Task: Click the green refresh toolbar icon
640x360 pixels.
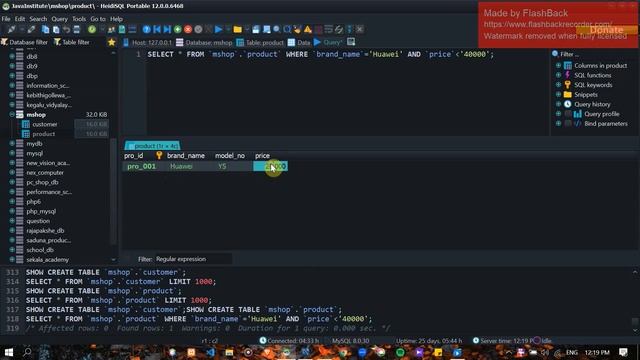Action: (x=92, y=29)
